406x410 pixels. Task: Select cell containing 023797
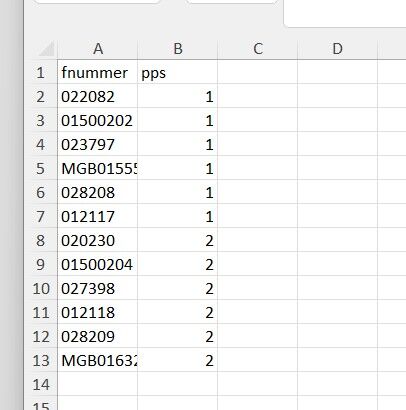point(98,144)
